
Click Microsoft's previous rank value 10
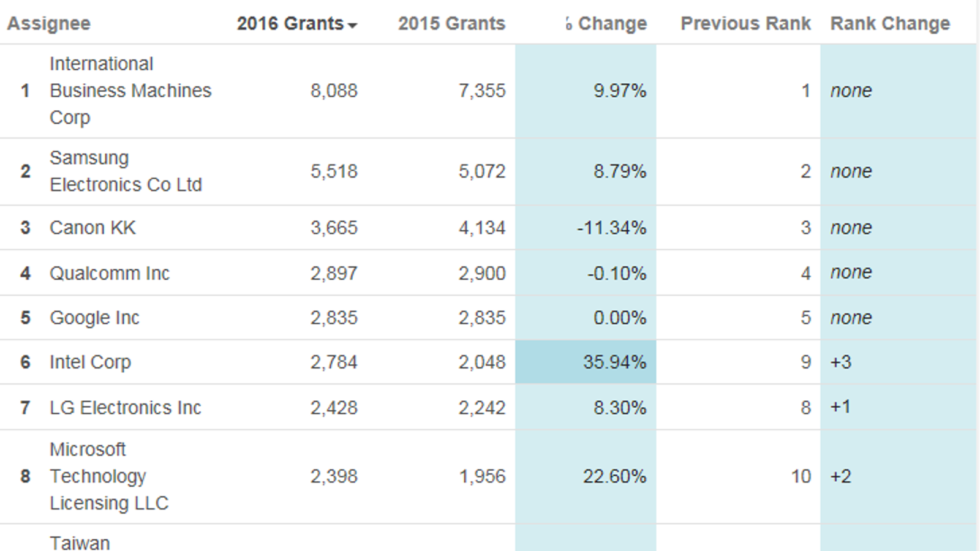(801, 476)
